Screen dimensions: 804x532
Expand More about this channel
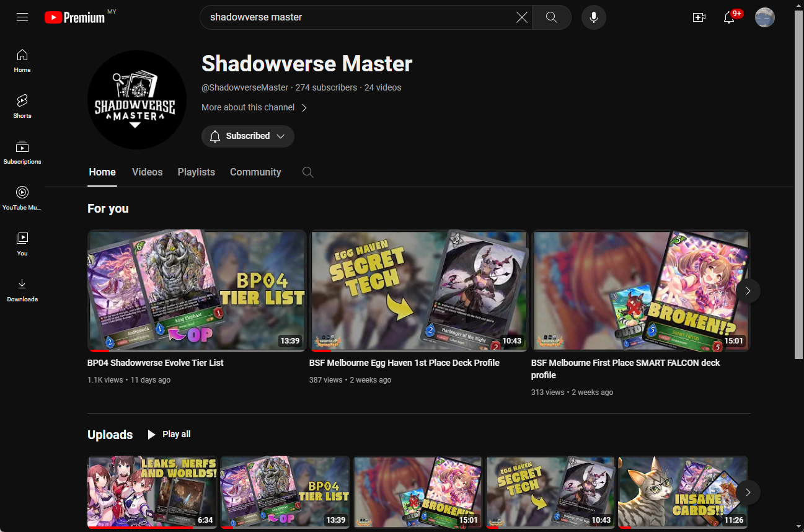[x=255, y=108]
